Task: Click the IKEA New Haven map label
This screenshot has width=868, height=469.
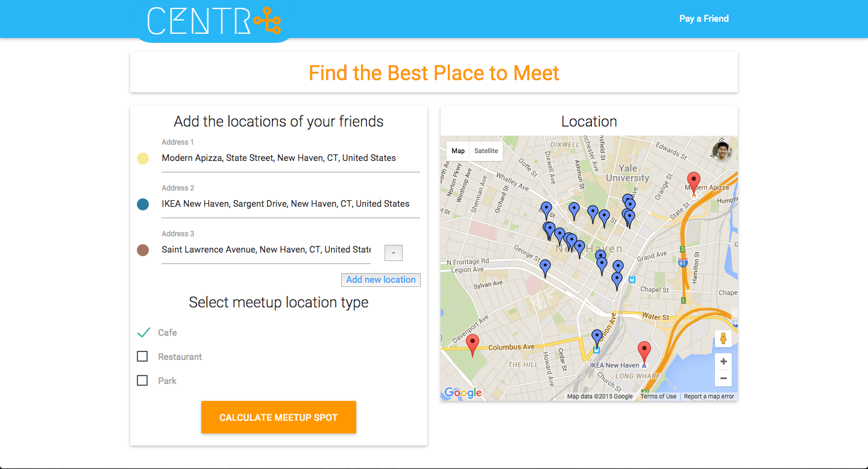Action: point(614,365)
